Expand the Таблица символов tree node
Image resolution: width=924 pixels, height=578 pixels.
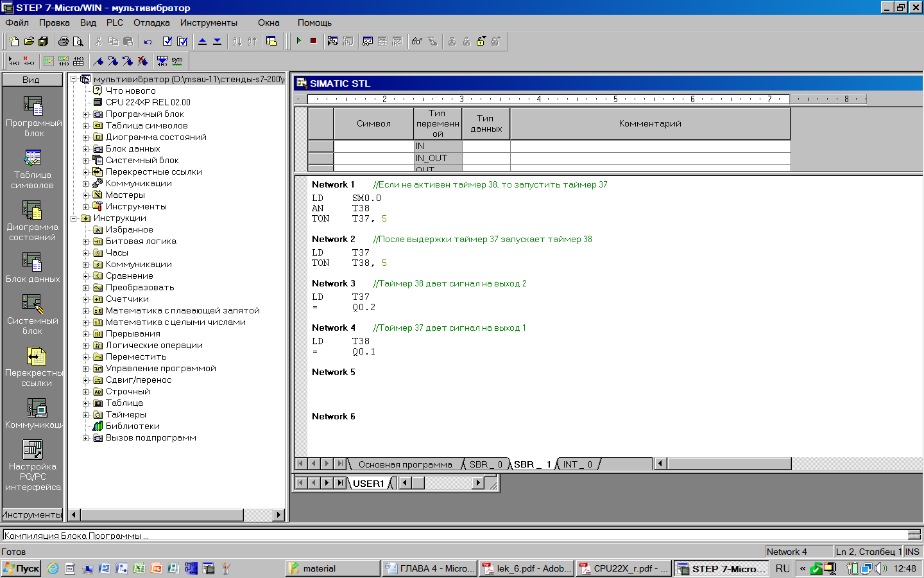(x=85, y=126)
